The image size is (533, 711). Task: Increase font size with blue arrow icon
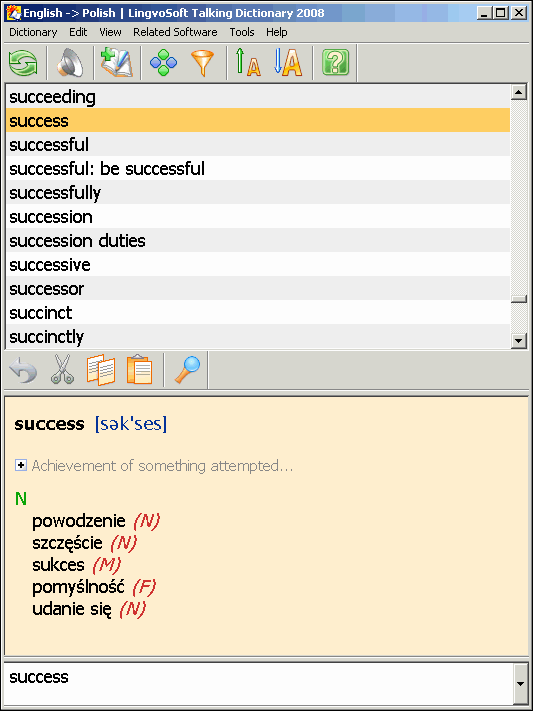(x=288, y=63)
